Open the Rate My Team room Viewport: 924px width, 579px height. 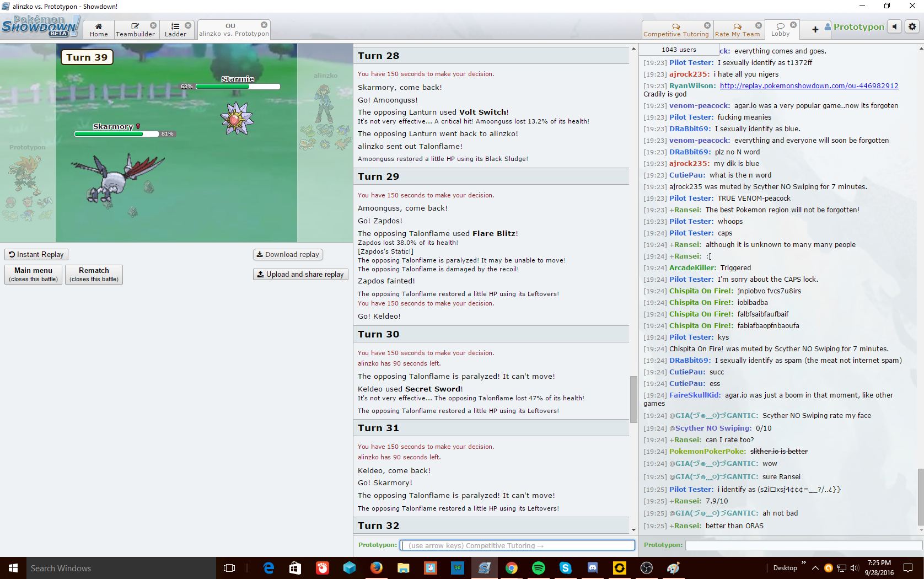(x=737, y=30)
